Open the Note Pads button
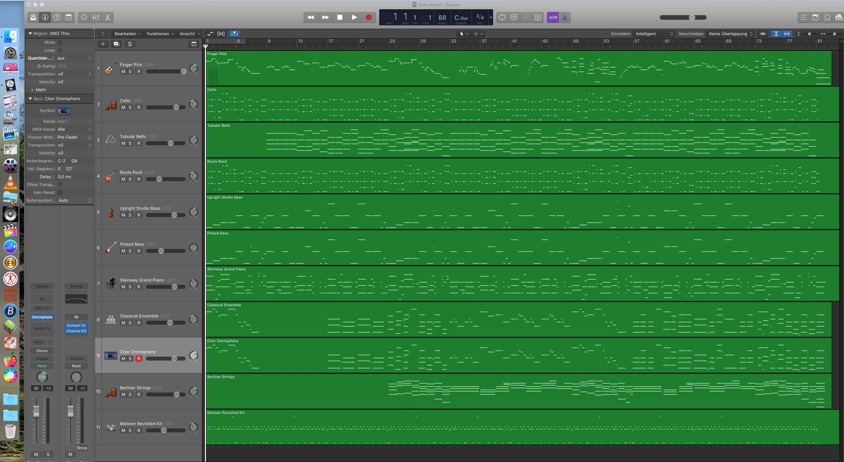This screenshot has height=462, width=844. pos(815,17)
